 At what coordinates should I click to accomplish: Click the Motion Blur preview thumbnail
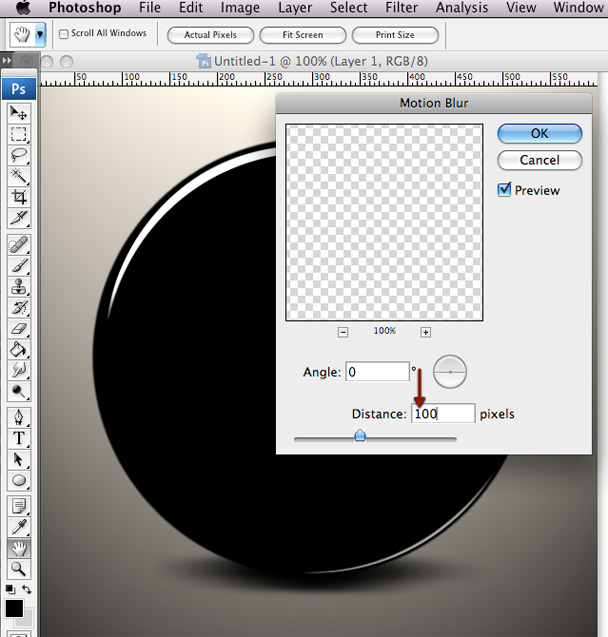384,223
